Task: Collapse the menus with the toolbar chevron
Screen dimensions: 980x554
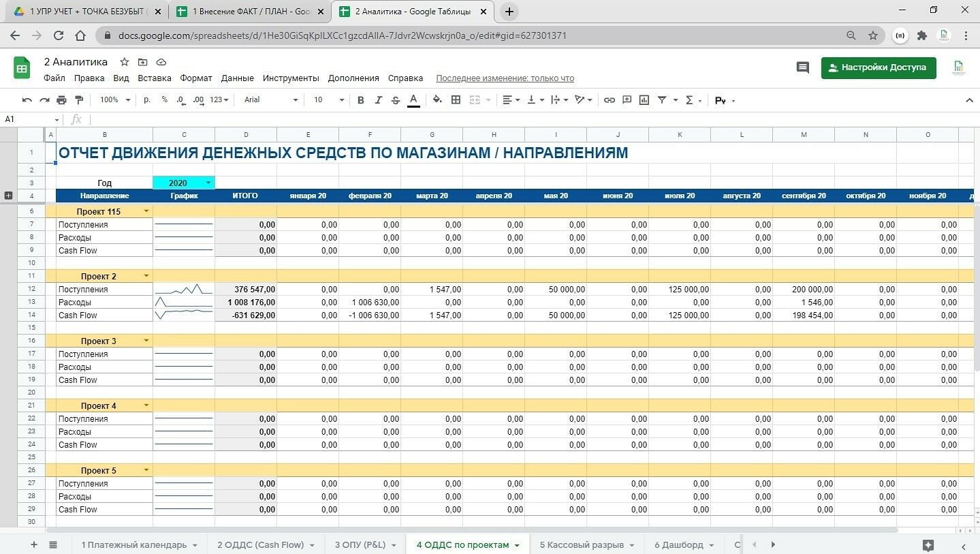Action: click(x=970, y=100)
